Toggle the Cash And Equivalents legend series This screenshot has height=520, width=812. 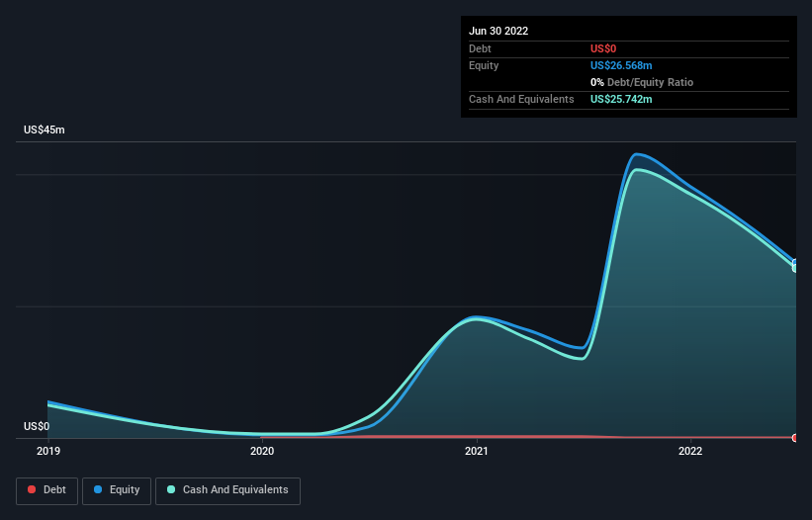(227, 490)
